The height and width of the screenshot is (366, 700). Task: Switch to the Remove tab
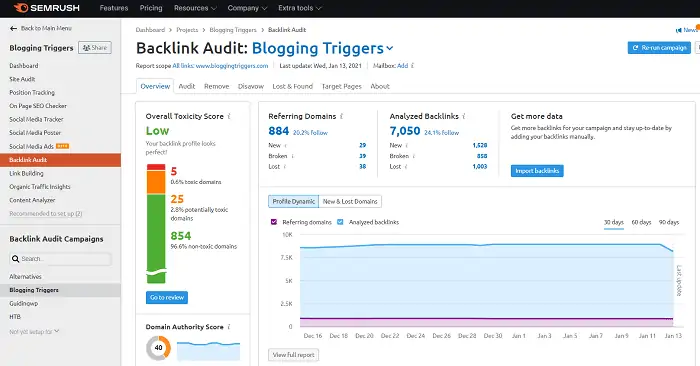217,86
